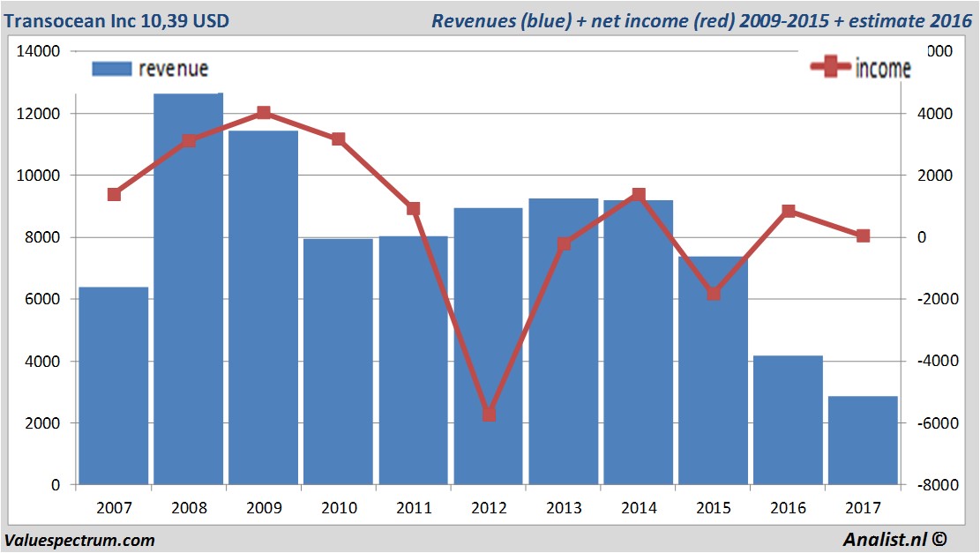The height and width of the screenshot is (553, 980).
Task: Click the 2014 income data marker
Action: (x=639, y=194)
